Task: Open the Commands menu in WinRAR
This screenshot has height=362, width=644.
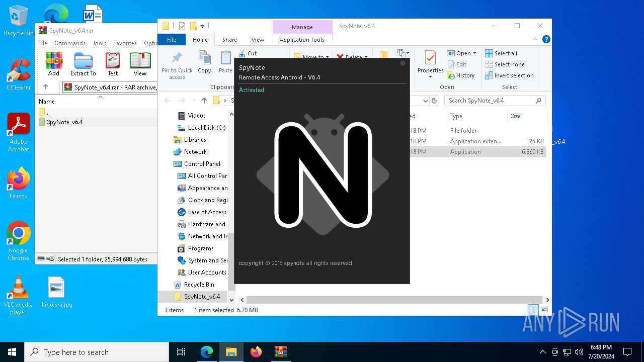Action: pos(70,43)
